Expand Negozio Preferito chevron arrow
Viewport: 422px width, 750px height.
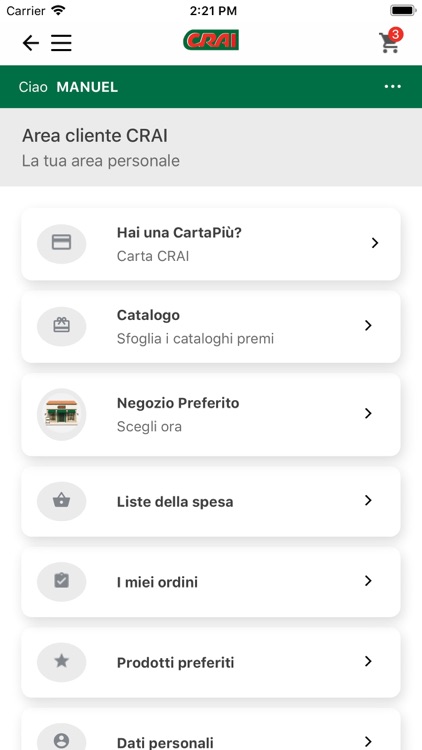point(368,413)
